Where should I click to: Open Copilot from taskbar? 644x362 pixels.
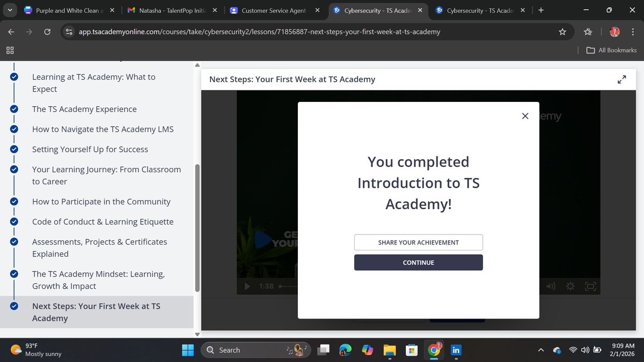(367, 350)
